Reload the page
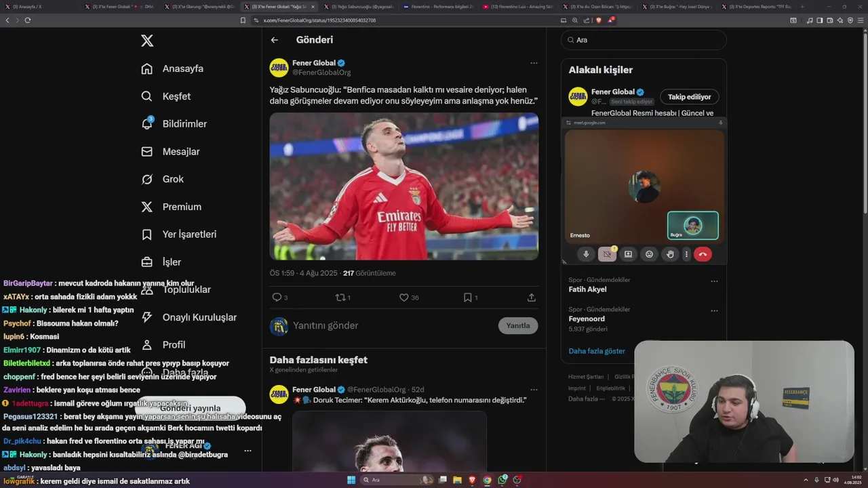 click(x=28, y=20)
